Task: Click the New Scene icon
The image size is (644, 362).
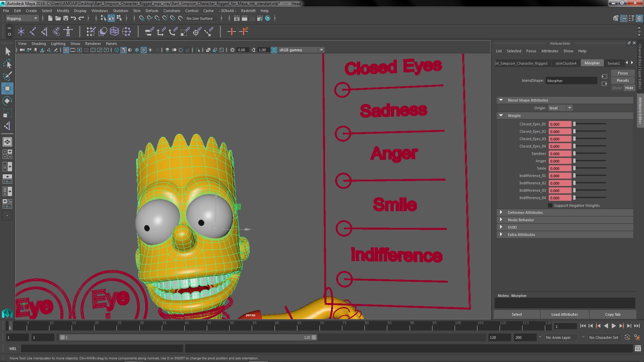Action: coord(50,18)
